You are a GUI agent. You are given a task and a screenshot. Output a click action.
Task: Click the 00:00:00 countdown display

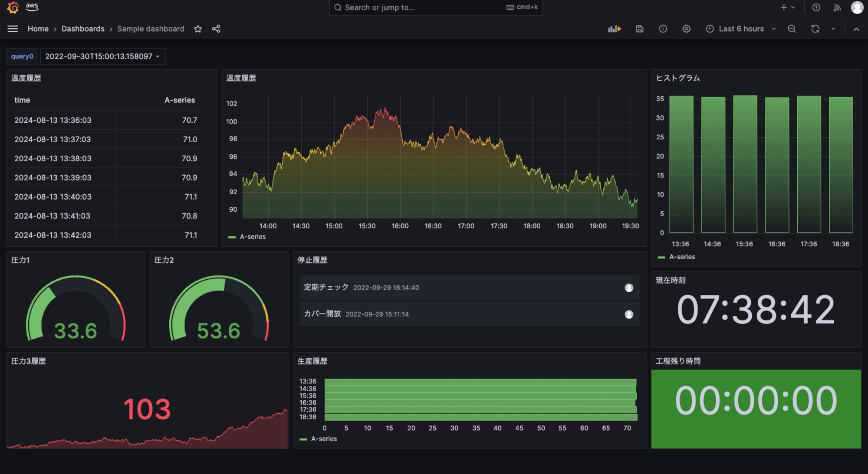coord(756,401)
